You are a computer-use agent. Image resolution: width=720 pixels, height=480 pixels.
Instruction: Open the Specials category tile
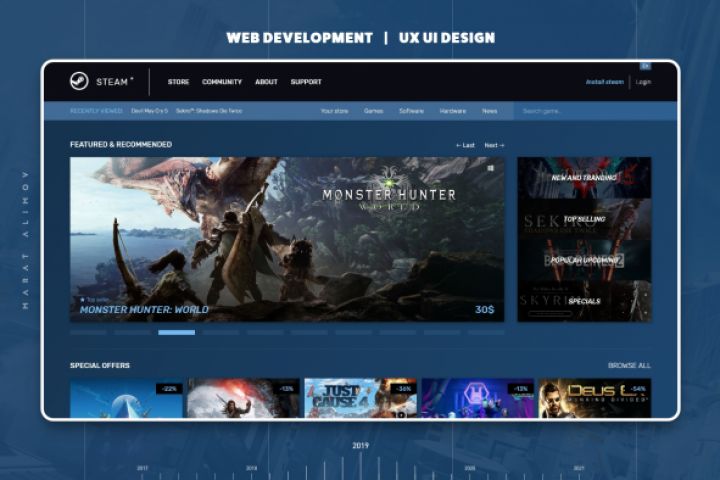[x=584, y=301]
